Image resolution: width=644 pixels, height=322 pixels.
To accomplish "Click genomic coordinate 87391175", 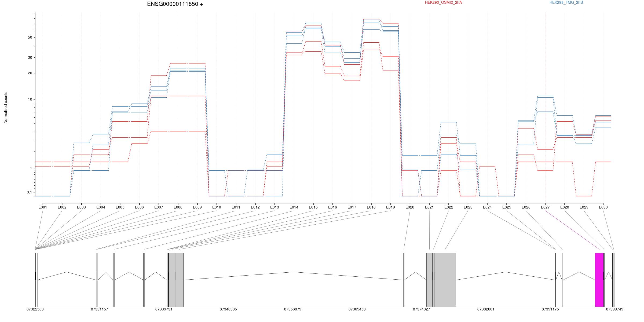I will (550, 309).
